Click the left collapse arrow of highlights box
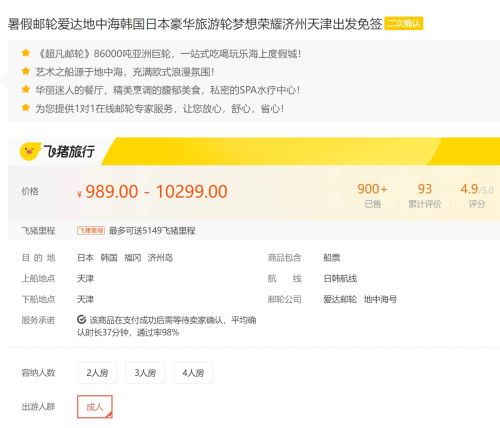The height and width of the screenshot is (428, 500). [x=4, y=80]
